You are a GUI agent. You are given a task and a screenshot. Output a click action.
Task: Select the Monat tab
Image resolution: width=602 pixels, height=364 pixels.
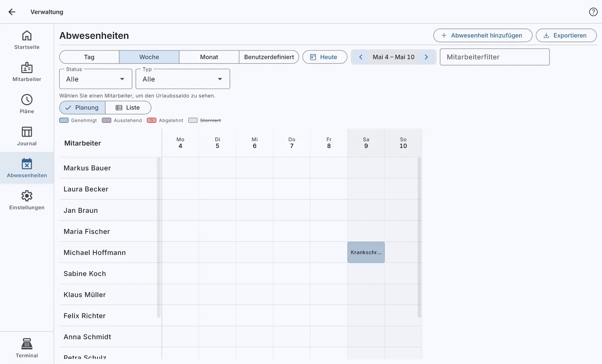(209, 57)
